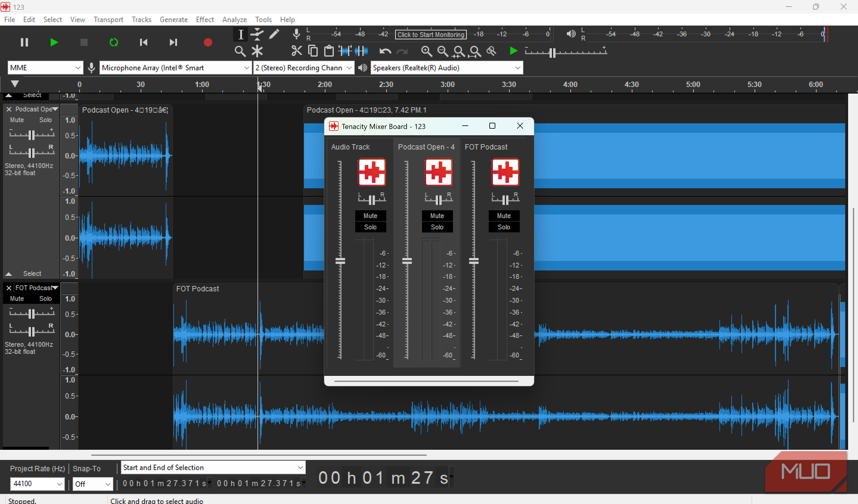
Task: Open the Microphone Array recording device dropdown
Action: 176,68
